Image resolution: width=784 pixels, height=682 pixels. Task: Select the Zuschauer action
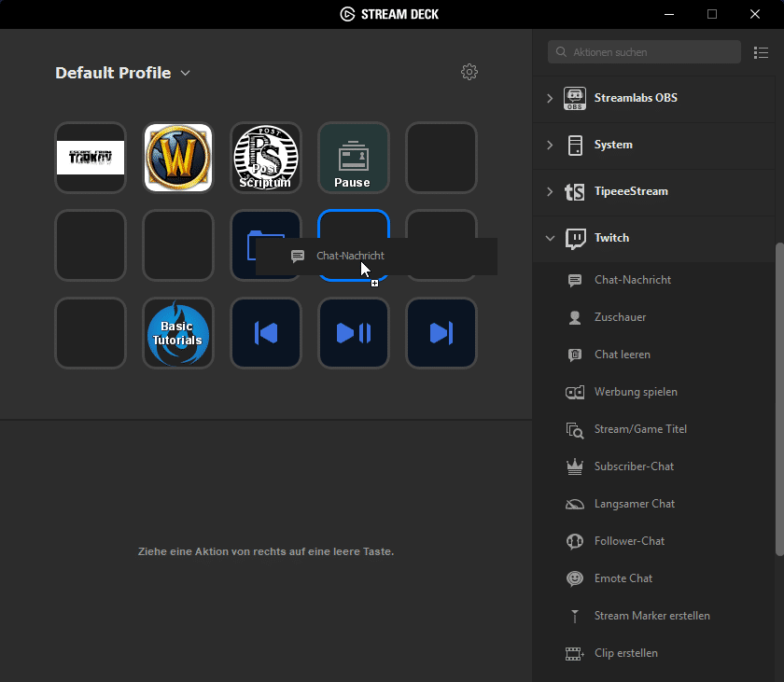point(620,317)
